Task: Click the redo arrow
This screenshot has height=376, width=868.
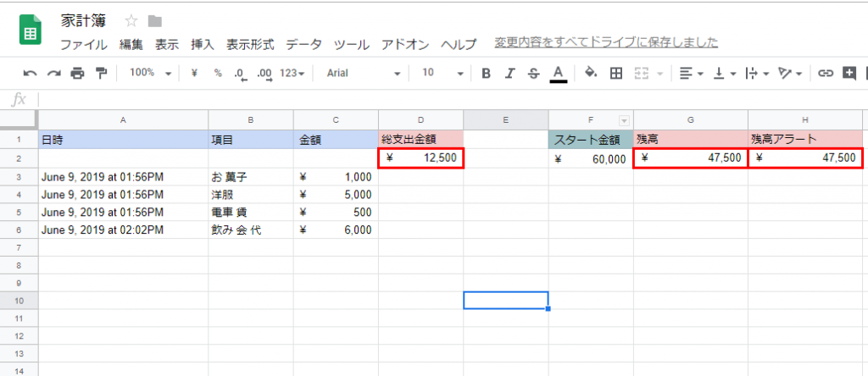Action: click(x=53, y=73)
